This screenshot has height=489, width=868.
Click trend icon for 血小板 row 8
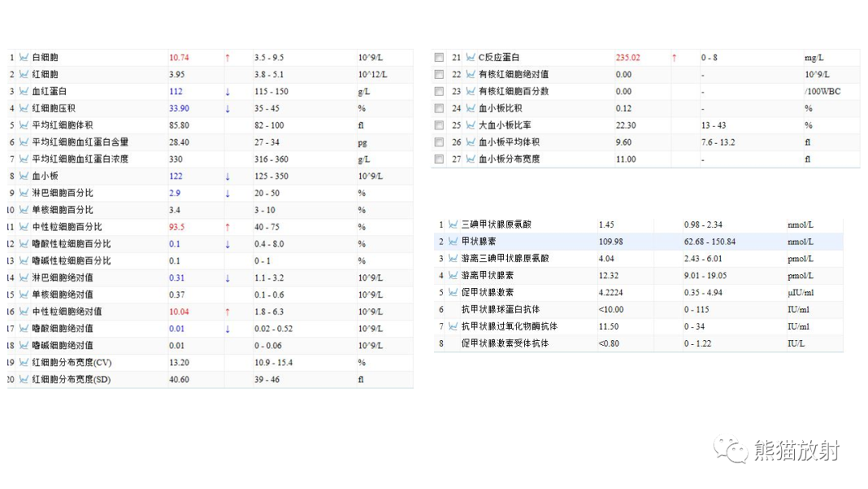24,176
